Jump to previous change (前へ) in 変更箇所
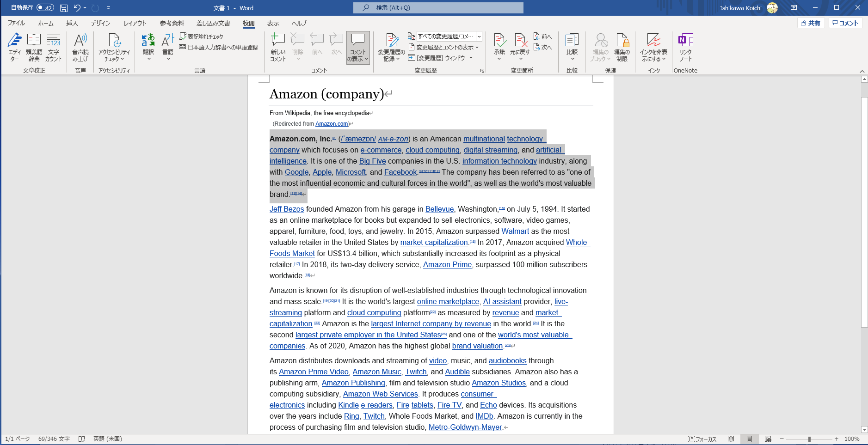Screen dimensions: 868x445 click(x=543, y=37)
